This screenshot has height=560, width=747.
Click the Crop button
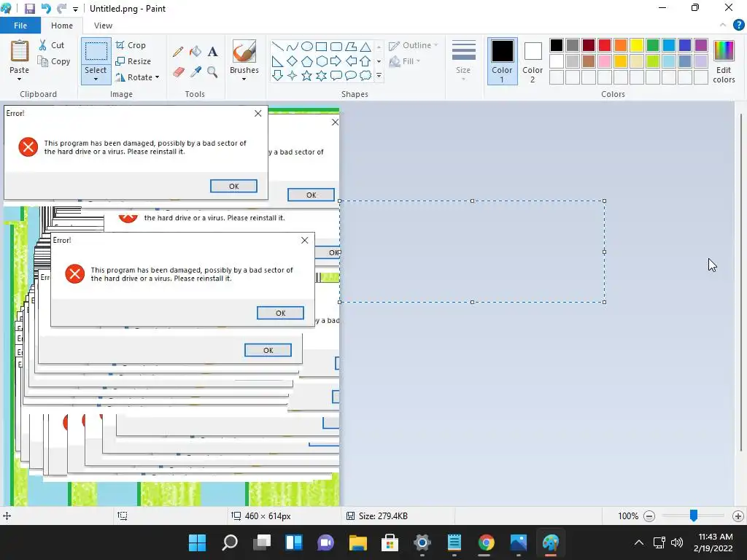tap(131, 45)
